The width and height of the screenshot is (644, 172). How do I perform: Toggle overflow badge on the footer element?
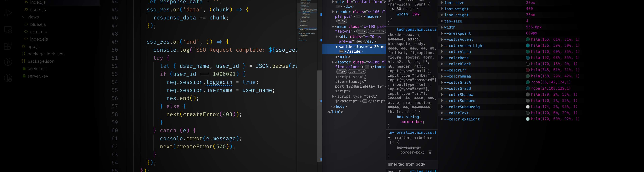(x=357, y=71)
